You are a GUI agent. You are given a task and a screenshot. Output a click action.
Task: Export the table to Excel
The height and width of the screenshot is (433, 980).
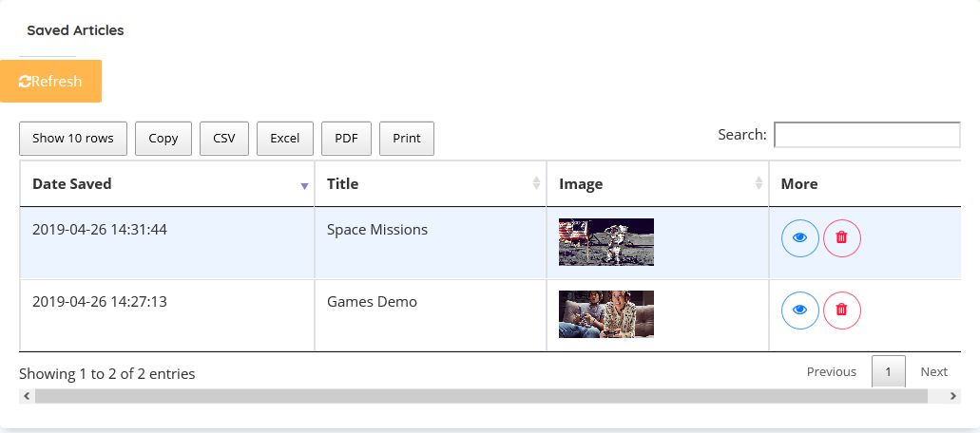coord(285,139)
